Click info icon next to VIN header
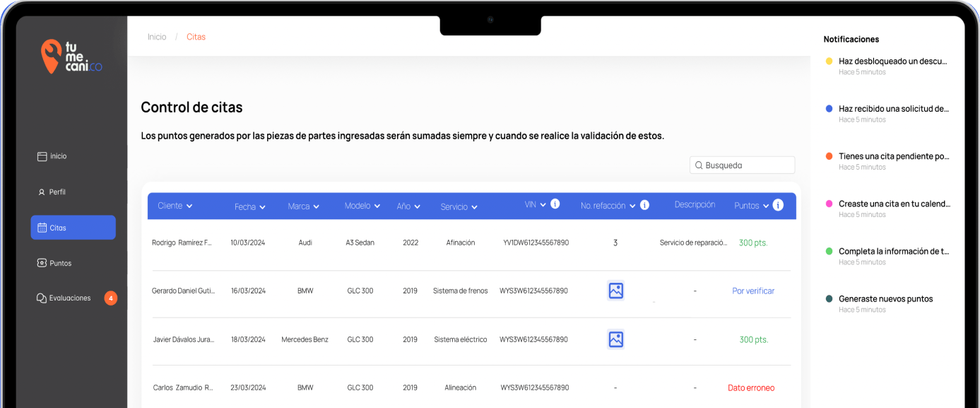This screenshot has height=408, width=980. tap(555, 204)
